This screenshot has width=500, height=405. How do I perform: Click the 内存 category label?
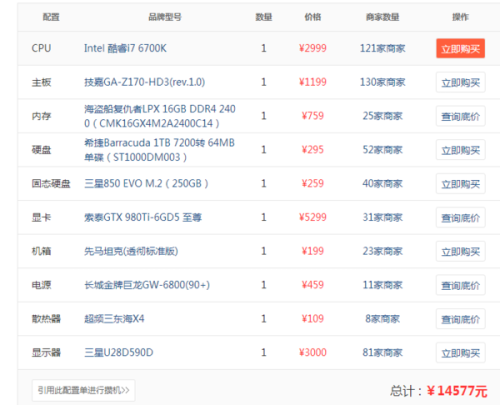point(41,116)
